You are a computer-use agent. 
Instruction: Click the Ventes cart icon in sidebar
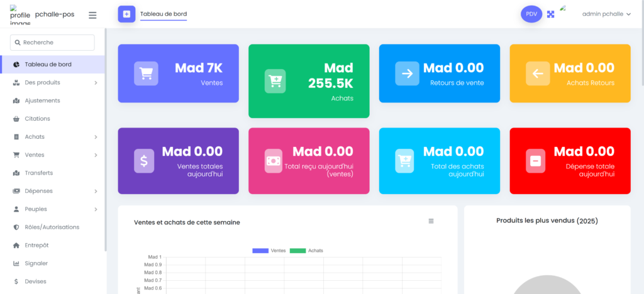coord(16,155)
